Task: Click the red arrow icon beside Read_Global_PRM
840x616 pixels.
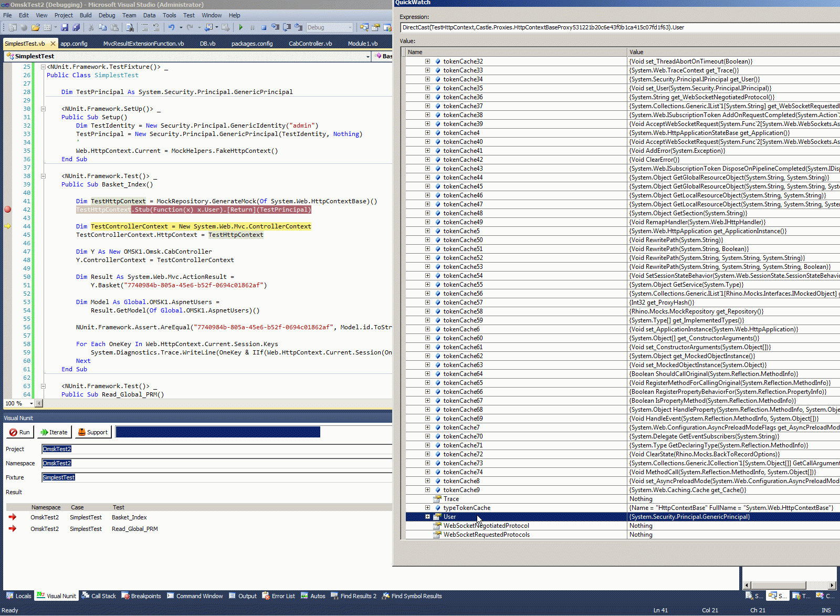Action: tap(12, 529)
